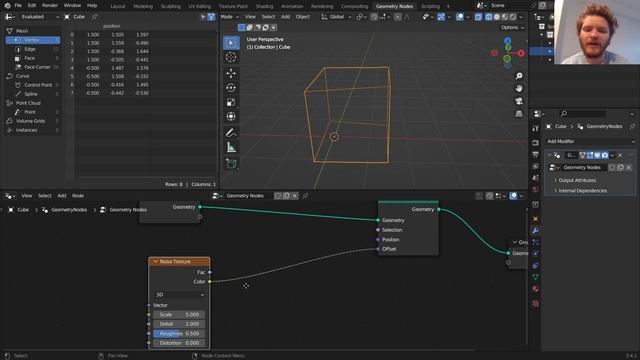The width and height of the screenshot is (640, 360).
Task: Adjust the Noise Texture Roughness slider
Action: point(179,333)
